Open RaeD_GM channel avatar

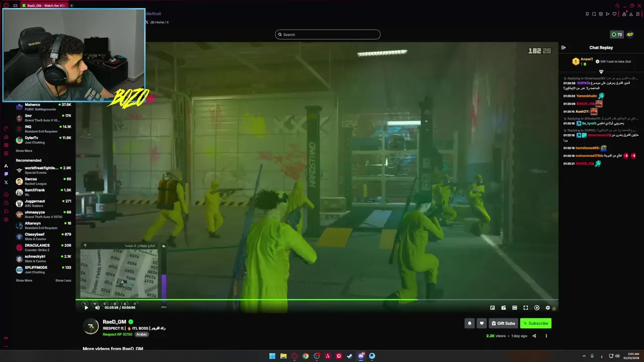[x=91, y=326]
